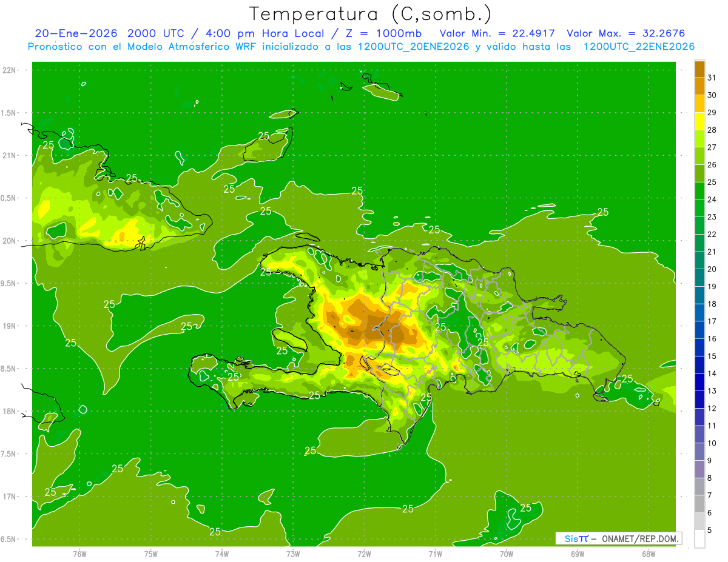Click legend value 5 on the color scale
728x562 pixels.
pos(710,530)
